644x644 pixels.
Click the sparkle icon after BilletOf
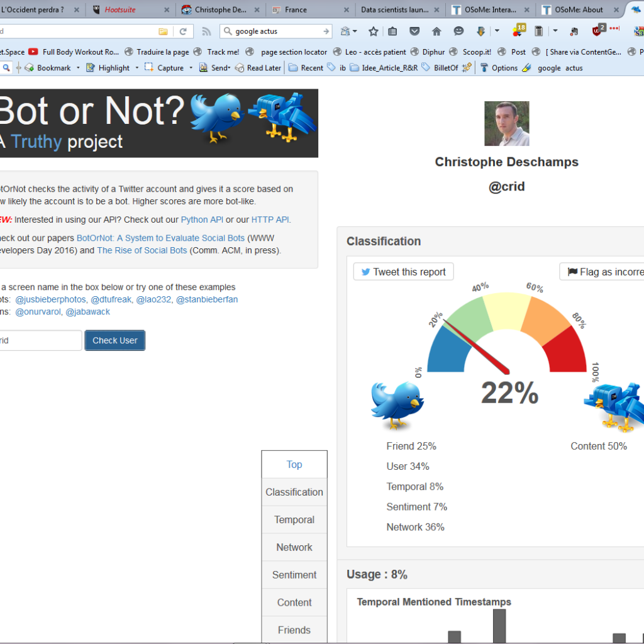tap(467, 68)
